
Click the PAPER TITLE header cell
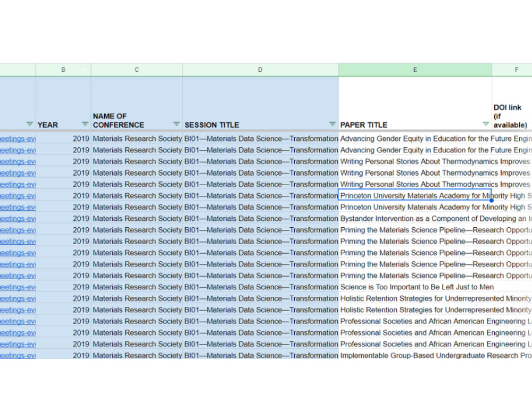pos(415,103)
